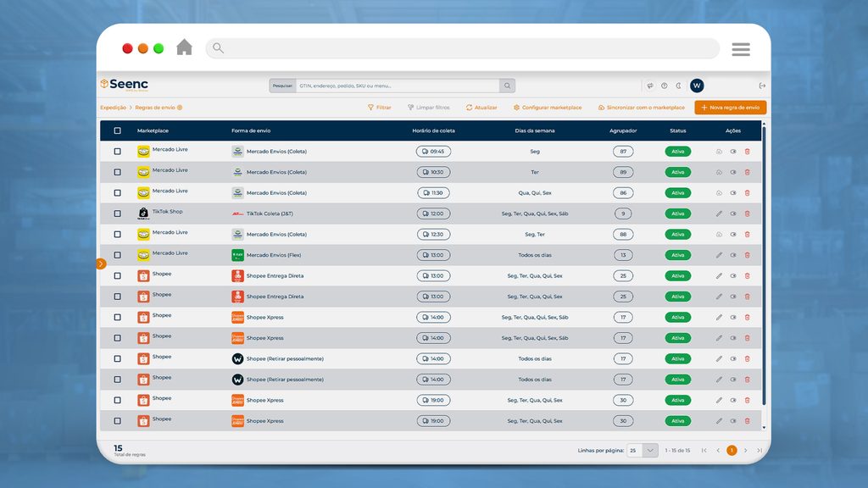Open the announcements megaphone icon
The height and width of the screenshot is (488, 868).
pyautogui.click(x=650, y=86)
